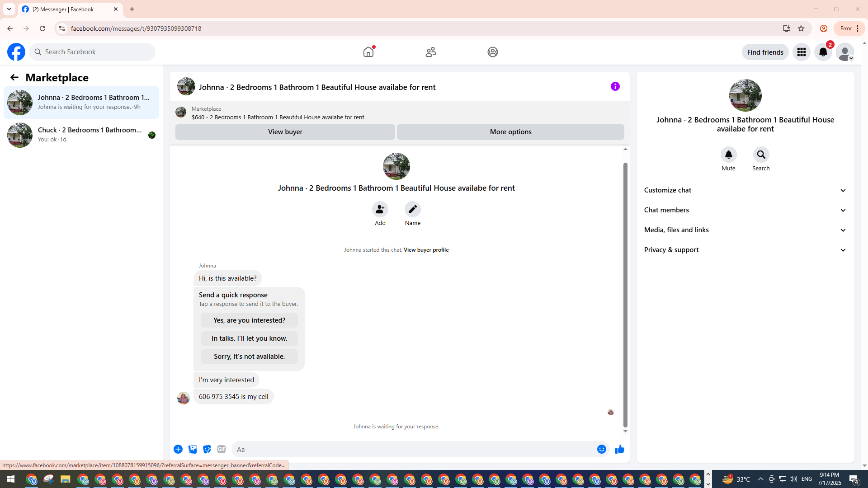Open the taskbar clock showing 9:14 PM

(x=830, y=479)
